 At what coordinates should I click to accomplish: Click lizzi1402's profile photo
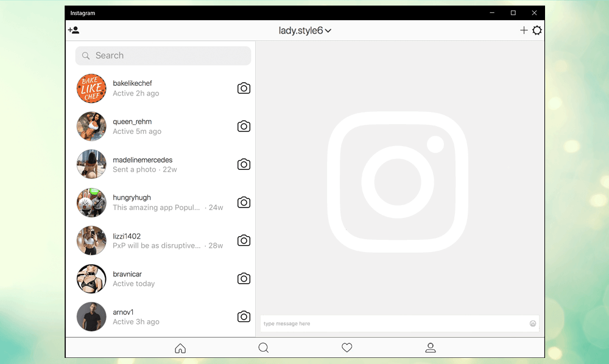(91, 240)
